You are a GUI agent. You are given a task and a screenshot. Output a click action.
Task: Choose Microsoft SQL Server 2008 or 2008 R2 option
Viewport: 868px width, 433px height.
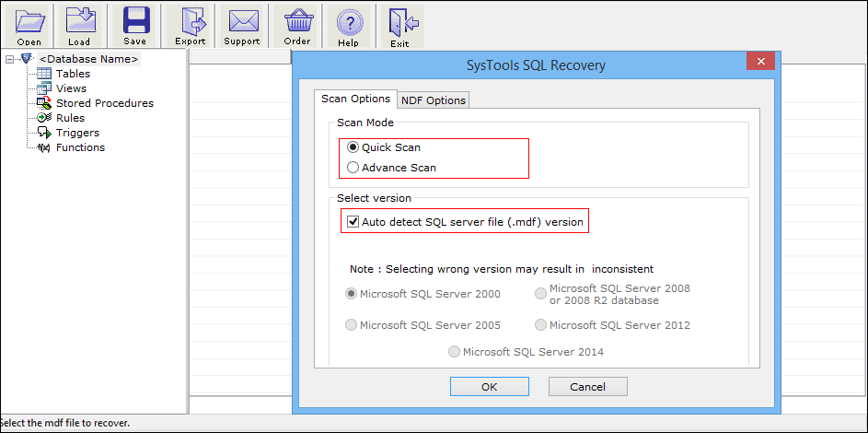(x=541, y=294)
